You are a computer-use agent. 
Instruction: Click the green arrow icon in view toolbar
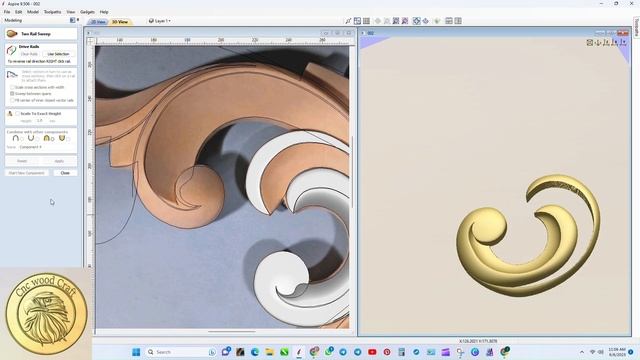tap(437, 21)
